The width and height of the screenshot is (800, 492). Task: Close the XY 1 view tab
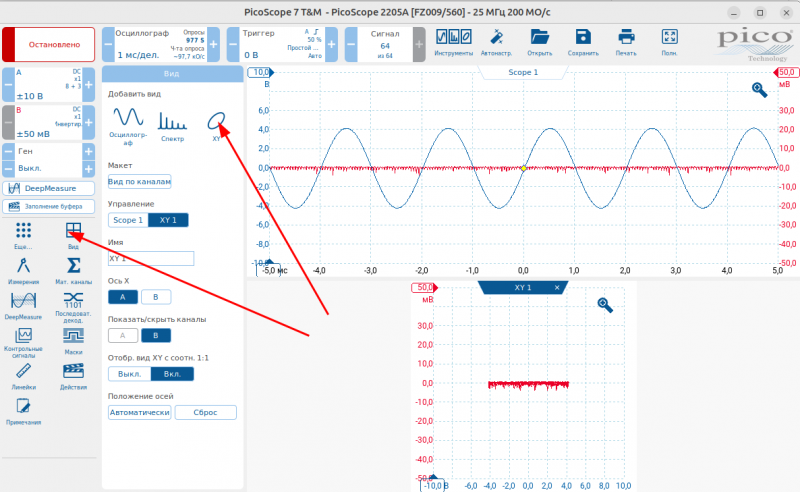pos(557,288)
